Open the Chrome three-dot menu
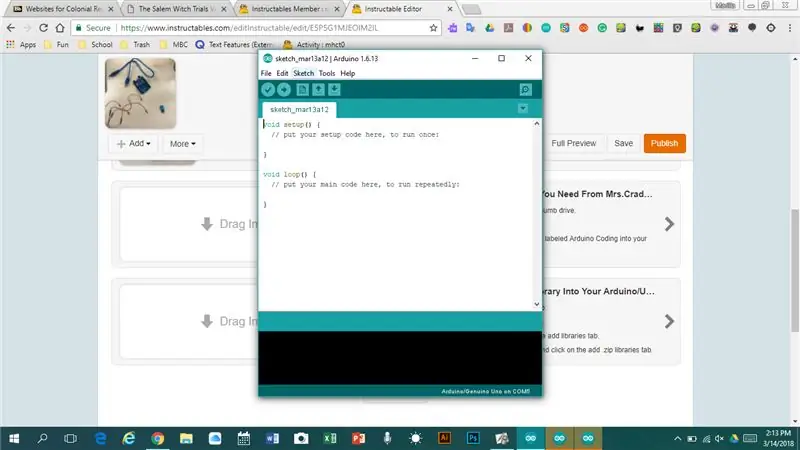Screen dimensions: 800x450 (789, 28)
